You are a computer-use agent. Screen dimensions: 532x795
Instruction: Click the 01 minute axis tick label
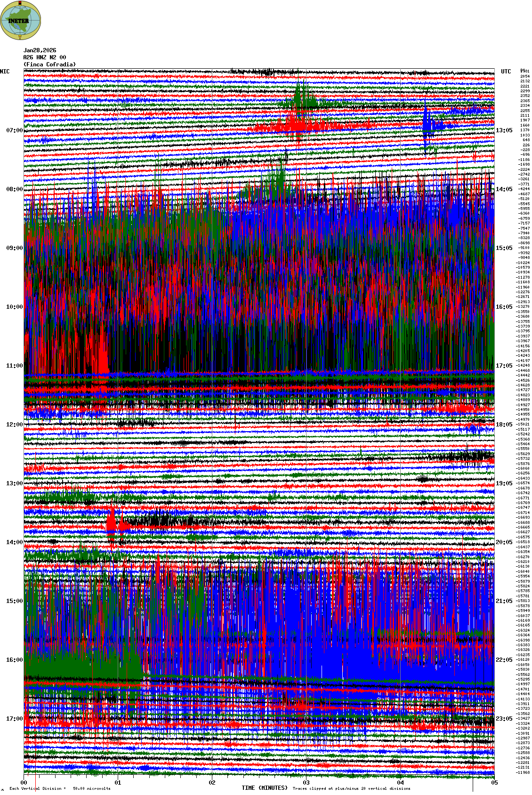(x=118, y=783)
